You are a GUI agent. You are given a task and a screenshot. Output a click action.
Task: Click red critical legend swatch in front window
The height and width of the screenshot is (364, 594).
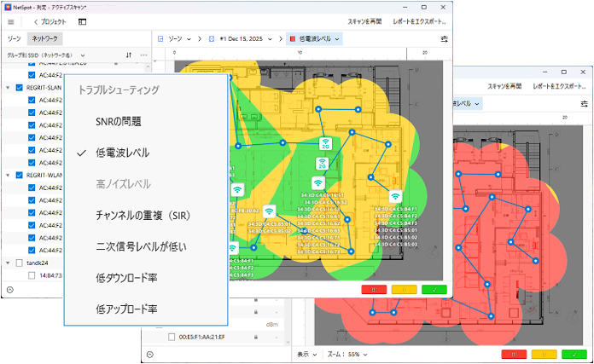click(x=374, y=290)
